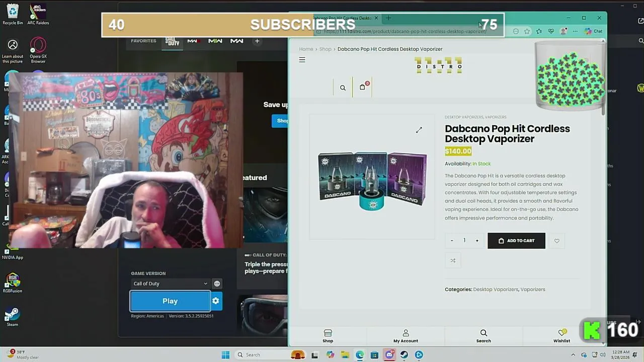Image resolution: width=644 pixels, height=362 pixels.
Task: Click the Add to Cart button
Action: pyautogui.click(x=516, y=241)
